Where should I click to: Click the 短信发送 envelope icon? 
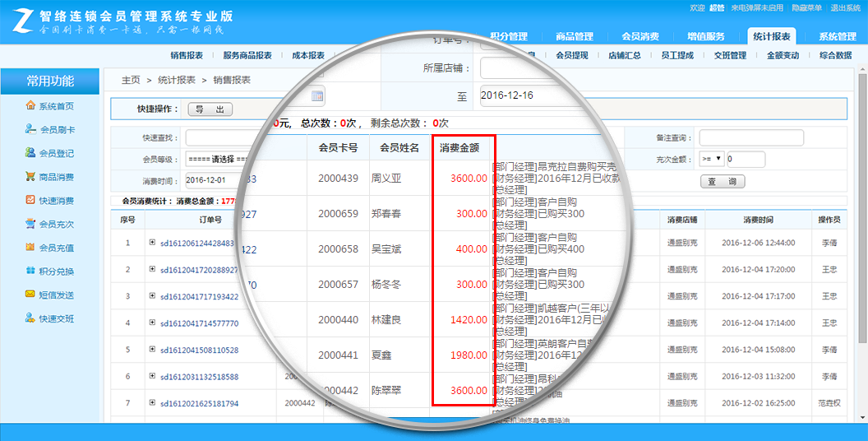30,295
